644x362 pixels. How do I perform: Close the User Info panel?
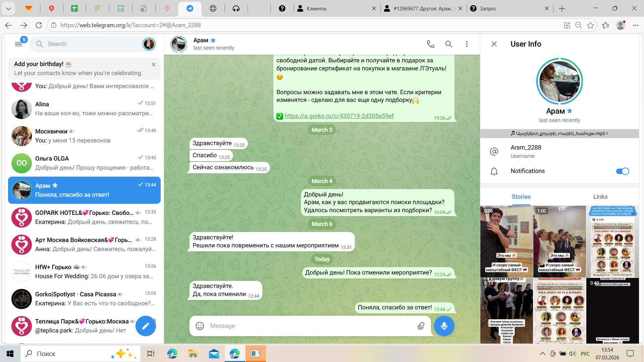tap(494, 44)
